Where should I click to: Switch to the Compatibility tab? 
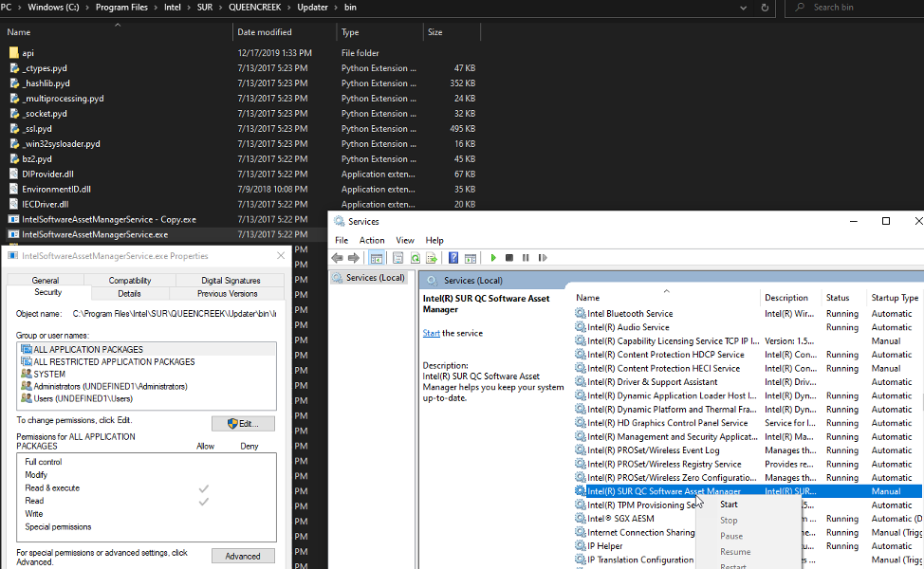point(130,281)
